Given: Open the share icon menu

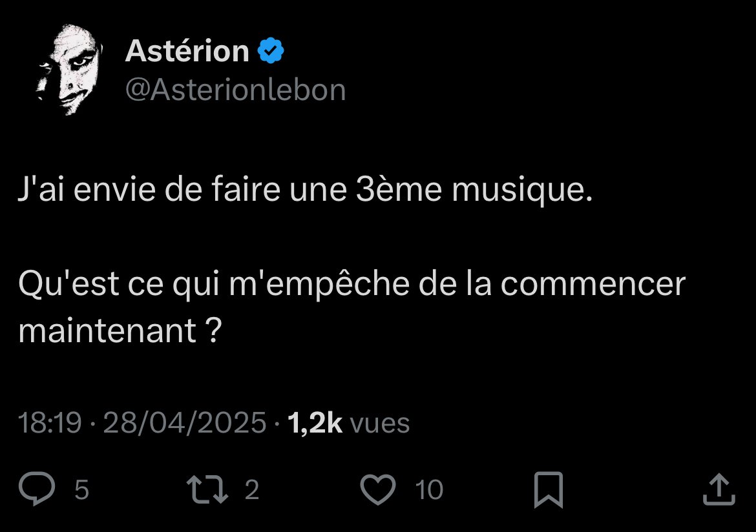Looking at the screenshot, I should 719,490.
